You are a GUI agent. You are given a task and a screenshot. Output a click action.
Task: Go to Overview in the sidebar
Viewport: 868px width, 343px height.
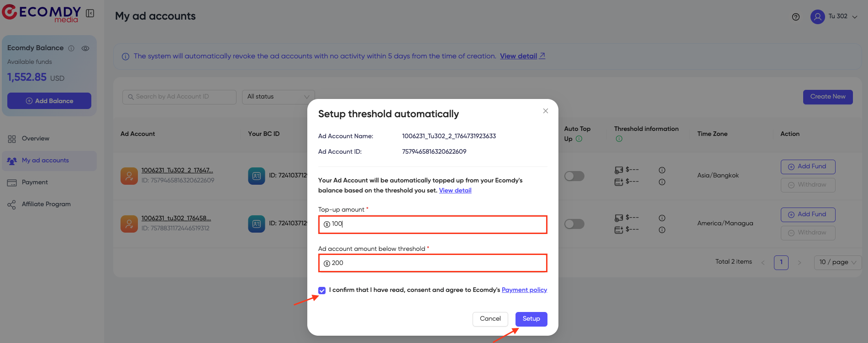35,139
